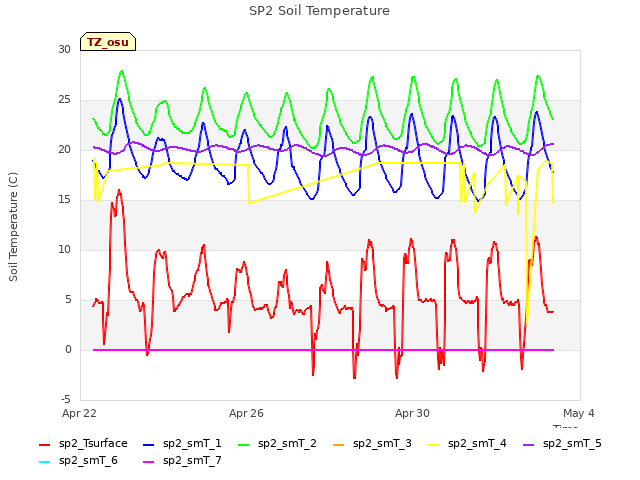This screenshot has height=480, width=640.
Task: Click the green sp2_smT_2 legend swatch
Action: point(244,444)
